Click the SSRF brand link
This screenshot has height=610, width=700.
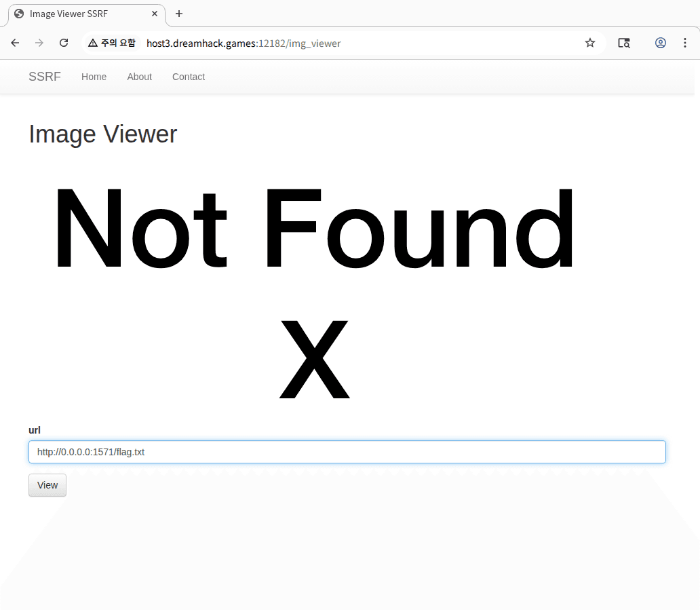pyautogui.click(x=45, y=77)
